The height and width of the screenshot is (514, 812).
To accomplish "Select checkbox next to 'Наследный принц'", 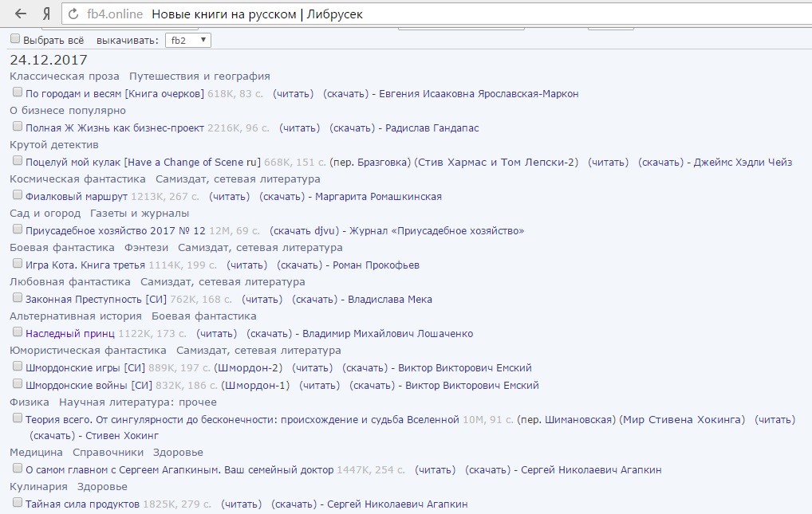I will coord(18,332).
